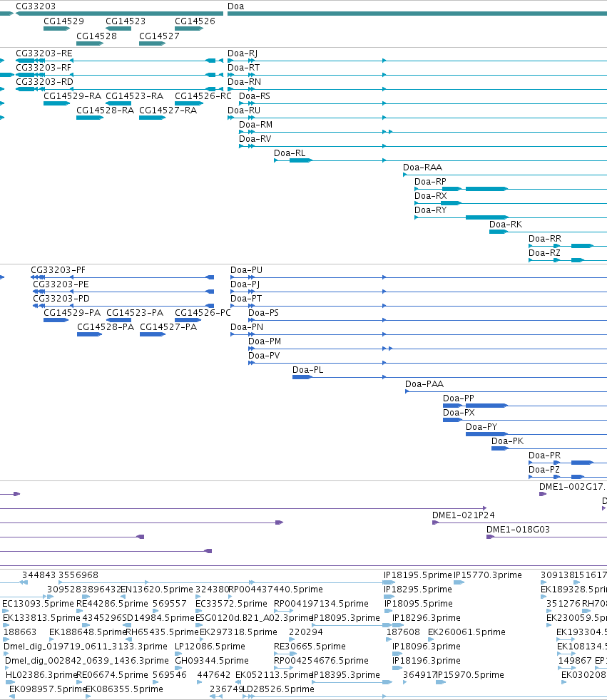
Task: Click the CG14529 gene feature label
Action: 63,21
